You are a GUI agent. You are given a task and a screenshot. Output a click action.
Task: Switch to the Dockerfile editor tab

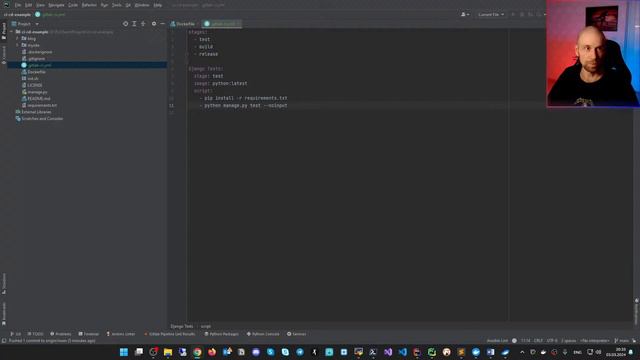tap(183, 24)
